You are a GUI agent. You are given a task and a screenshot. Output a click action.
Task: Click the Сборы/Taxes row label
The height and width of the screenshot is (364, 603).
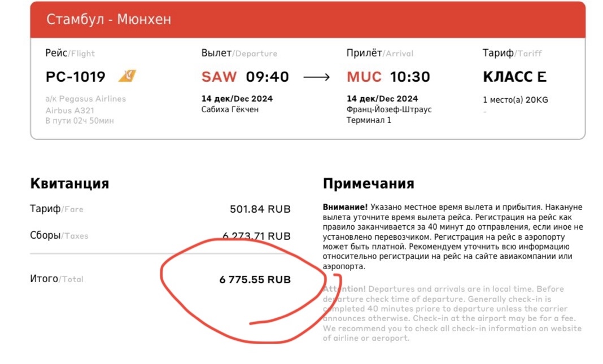[x=59, y=235]
